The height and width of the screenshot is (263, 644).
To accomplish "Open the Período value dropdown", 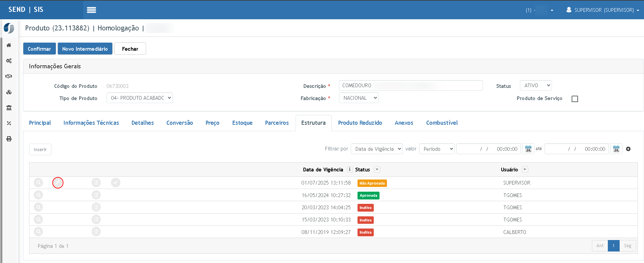I will tap(437, 149).
